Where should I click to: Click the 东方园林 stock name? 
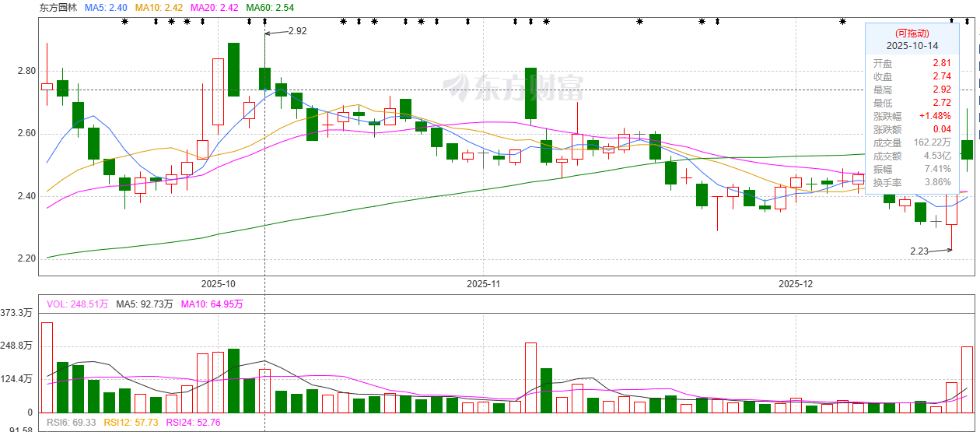58,7
